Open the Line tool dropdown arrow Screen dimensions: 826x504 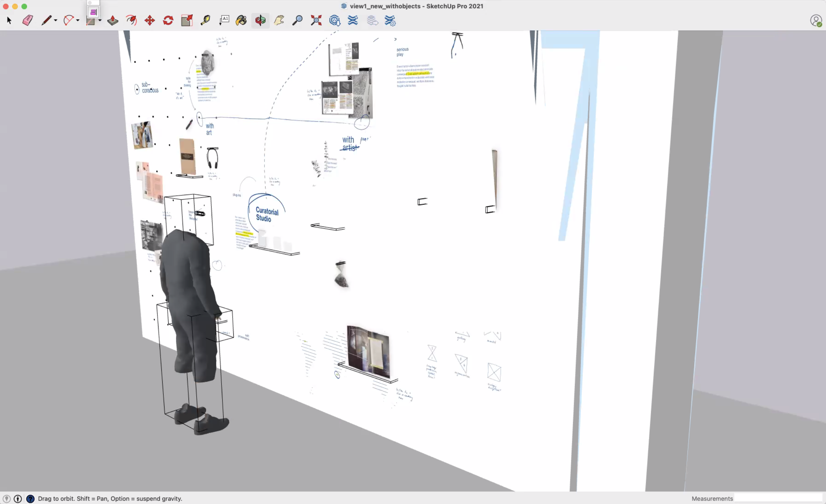(55, 20)
